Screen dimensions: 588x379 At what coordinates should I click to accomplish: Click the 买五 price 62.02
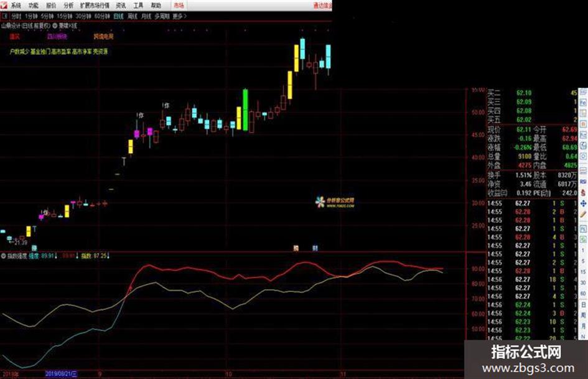pos(523,119)
